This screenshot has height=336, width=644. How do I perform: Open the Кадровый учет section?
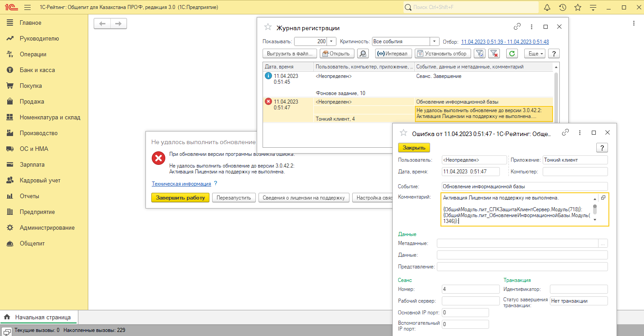[40, 181]
